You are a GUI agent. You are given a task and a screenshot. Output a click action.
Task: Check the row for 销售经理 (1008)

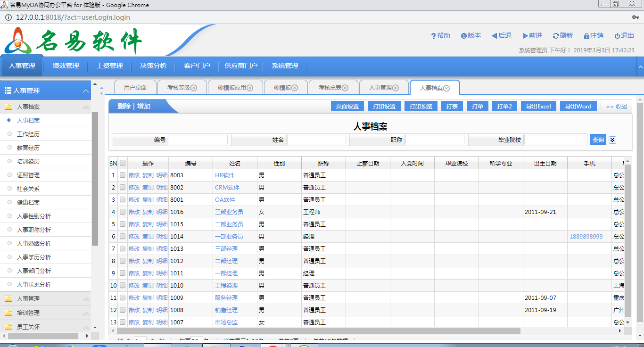(123, 310)
